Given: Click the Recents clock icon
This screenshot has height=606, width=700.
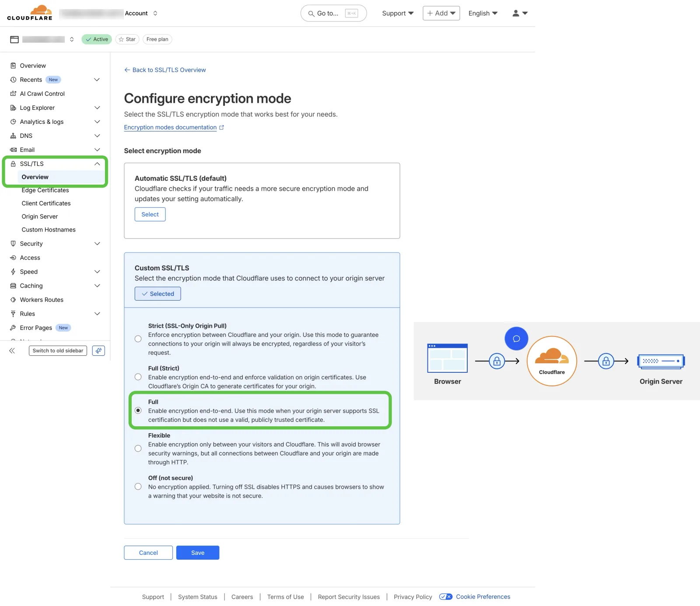Looking at the screenshot, I should (x=13, y=80).
